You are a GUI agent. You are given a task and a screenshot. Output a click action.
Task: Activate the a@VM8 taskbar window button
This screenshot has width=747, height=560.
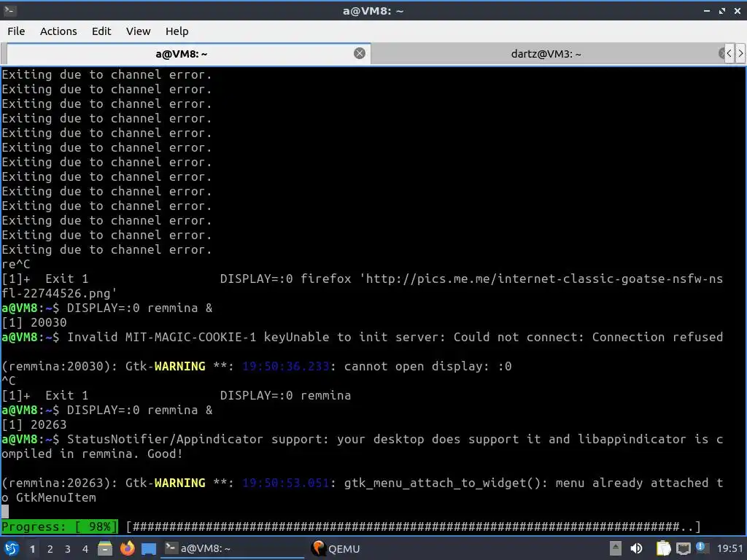coord(233,548)
